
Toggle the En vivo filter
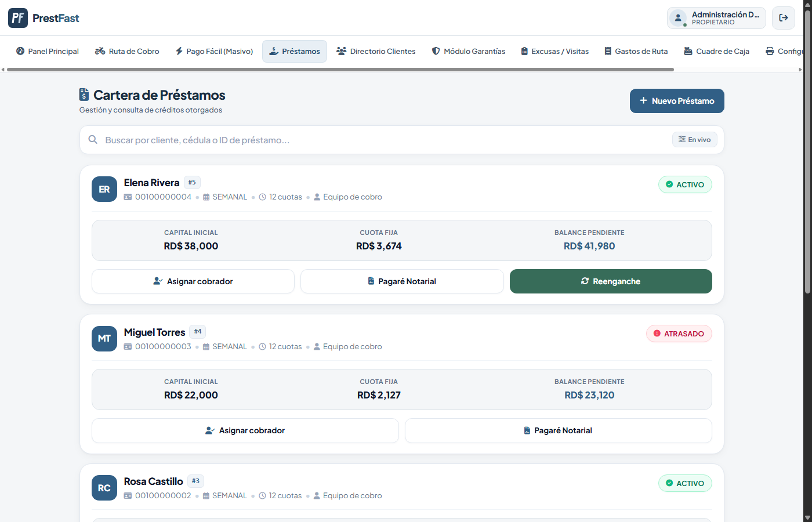tap(695, 140)
